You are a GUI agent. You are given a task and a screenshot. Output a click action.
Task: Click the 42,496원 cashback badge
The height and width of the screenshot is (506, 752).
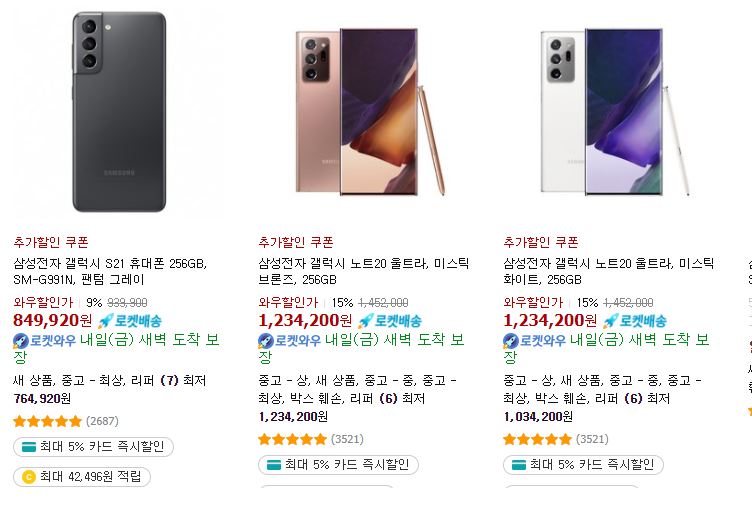[x=82, y=477]
